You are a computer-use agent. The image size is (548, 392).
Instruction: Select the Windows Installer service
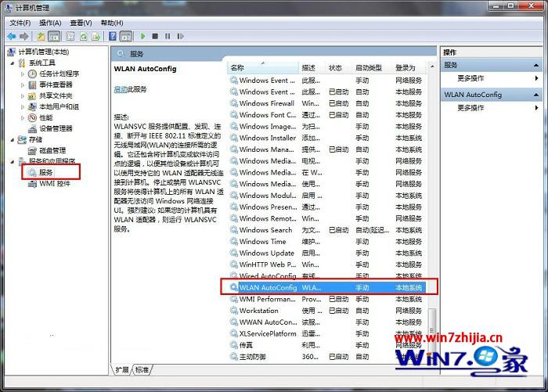tap(268, 138)
